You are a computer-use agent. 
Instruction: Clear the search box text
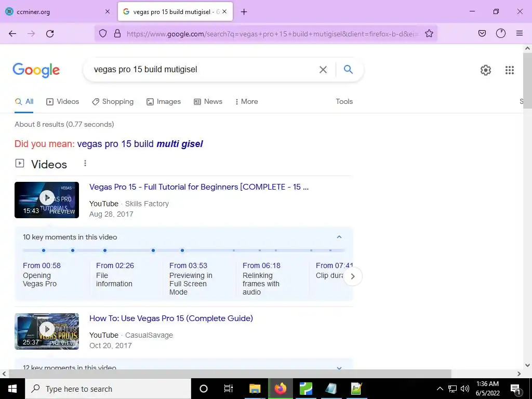point(323,70)
